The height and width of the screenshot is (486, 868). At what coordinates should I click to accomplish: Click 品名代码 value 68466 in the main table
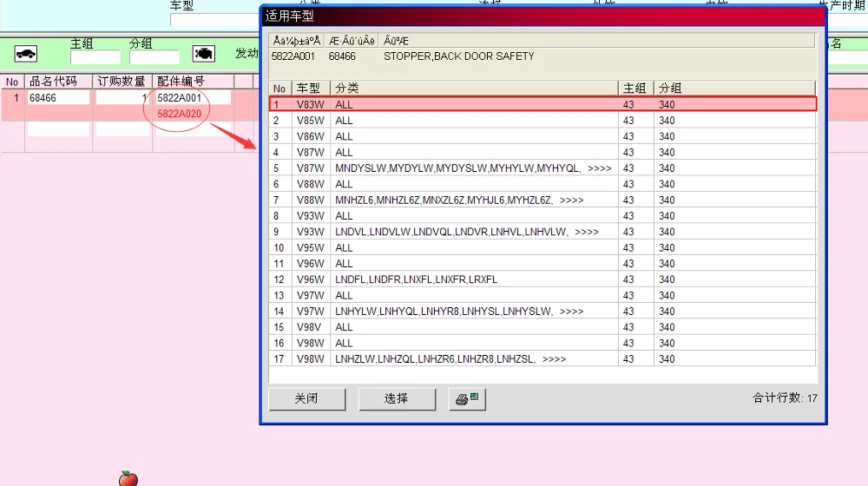(43, 98)
